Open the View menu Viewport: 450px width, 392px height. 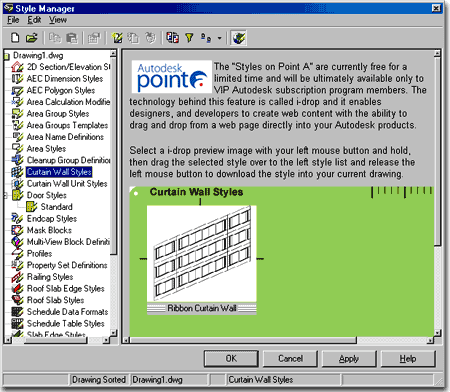[58, 20]
